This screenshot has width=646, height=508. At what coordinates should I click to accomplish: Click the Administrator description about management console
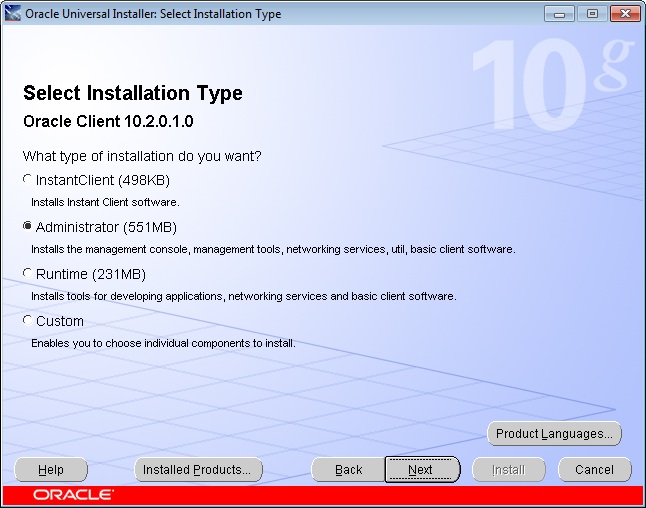[x=273, y=249]
